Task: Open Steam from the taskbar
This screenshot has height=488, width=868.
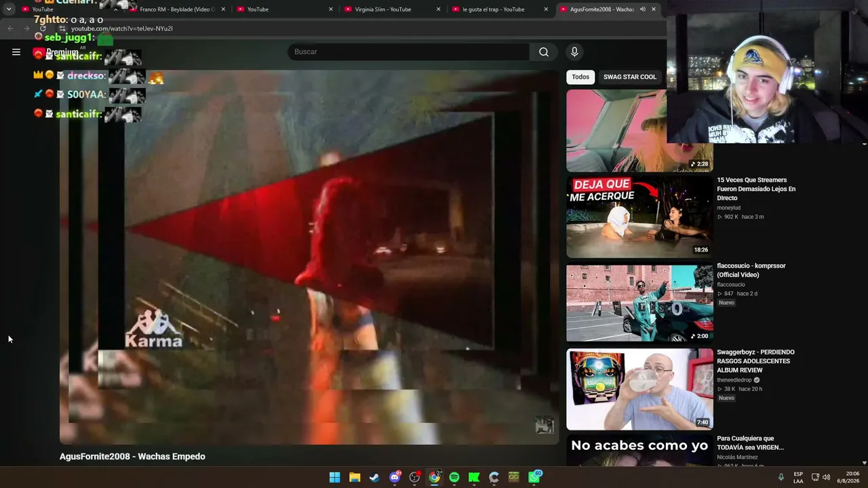Action: [x=374, y=477]
